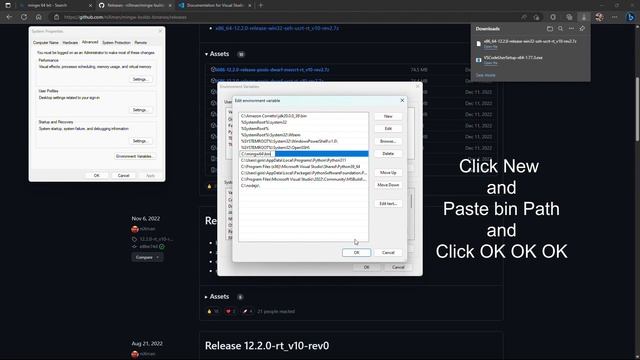The image size is (640, 360).
Task: Open browser extensions icon in toolbar
Action: 553,17
